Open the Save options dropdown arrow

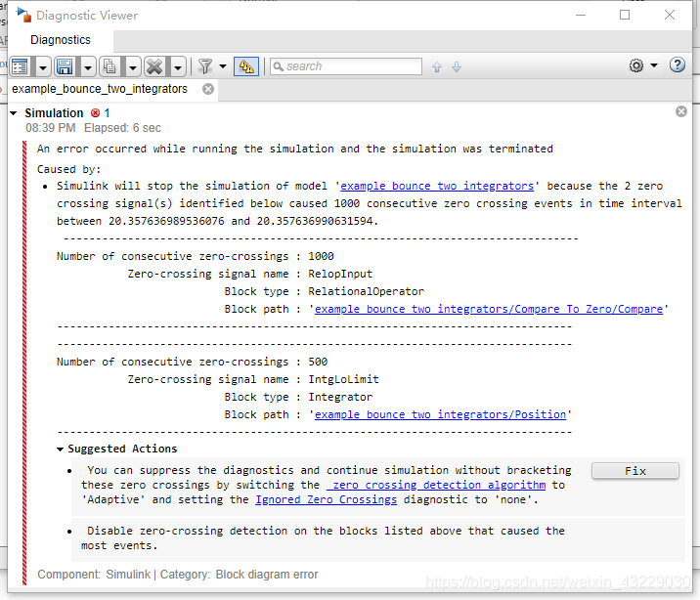coord(88,67)
